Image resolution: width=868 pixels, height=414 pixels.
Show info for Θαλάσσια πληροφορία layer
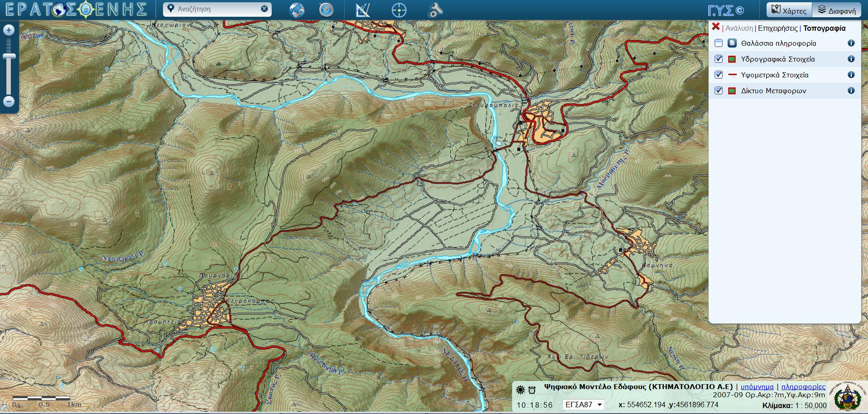pos(851,43)
